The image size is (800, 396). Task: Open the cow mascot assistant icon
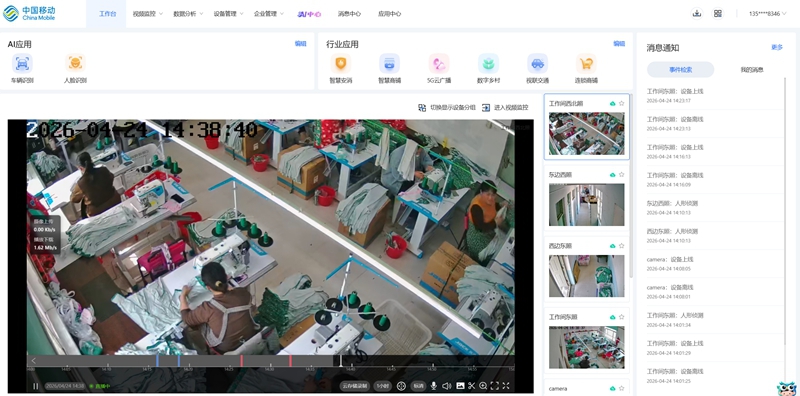pos(787,388)
